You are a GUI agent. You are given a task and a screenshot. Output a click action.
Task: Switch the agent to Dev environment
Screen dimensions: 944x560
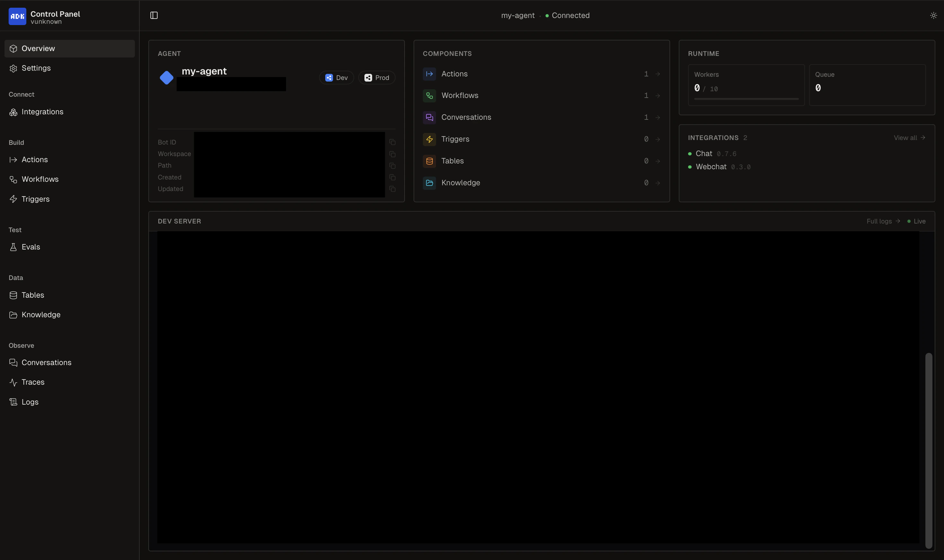pos(336,77)
